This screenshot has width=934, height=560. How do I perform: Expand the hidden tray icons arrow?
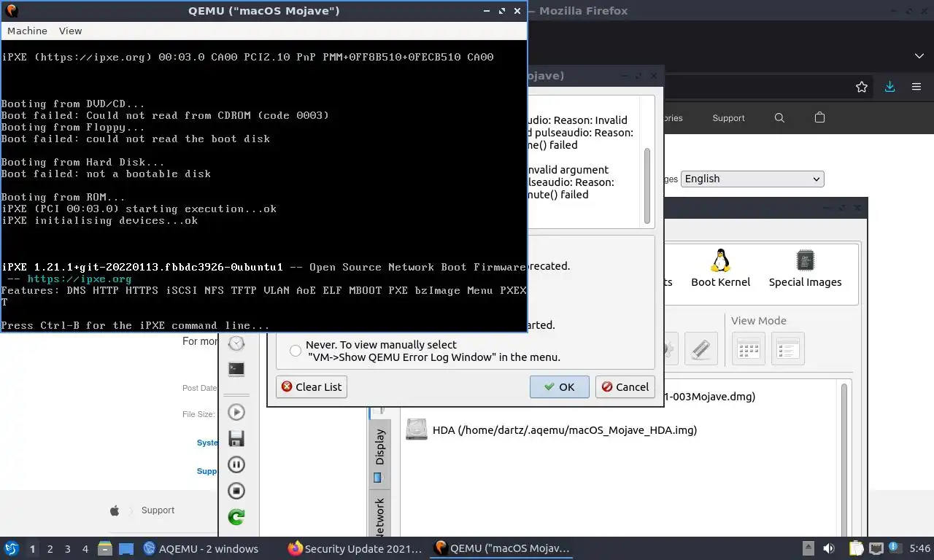tap(808, 548)
